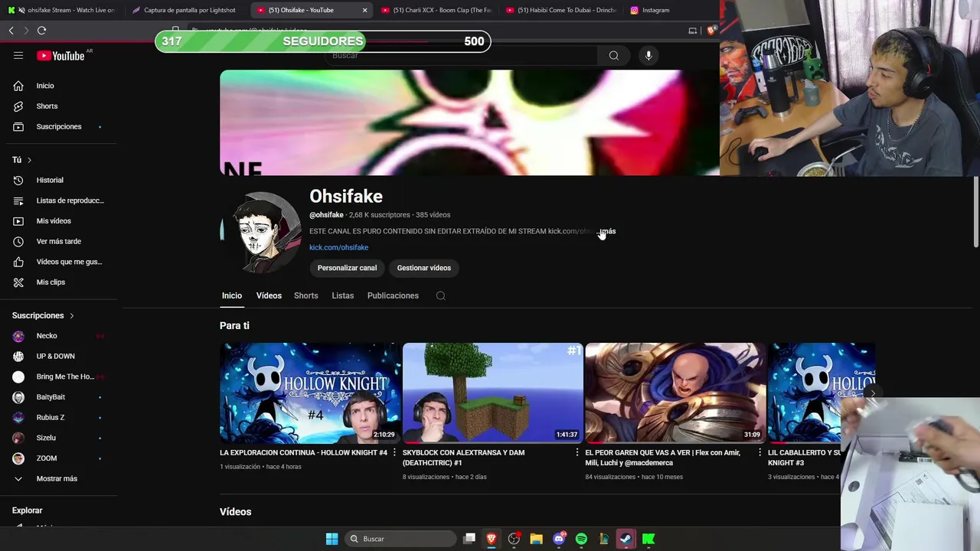Click the YouTube logo
This screenshot has height=551, width=980.
click(60, 55)
